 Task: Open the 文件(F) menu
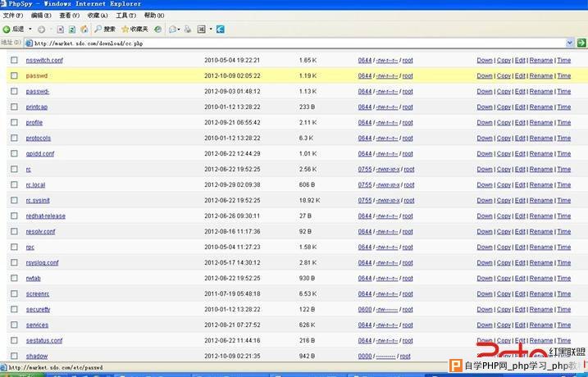coord(13,16)
